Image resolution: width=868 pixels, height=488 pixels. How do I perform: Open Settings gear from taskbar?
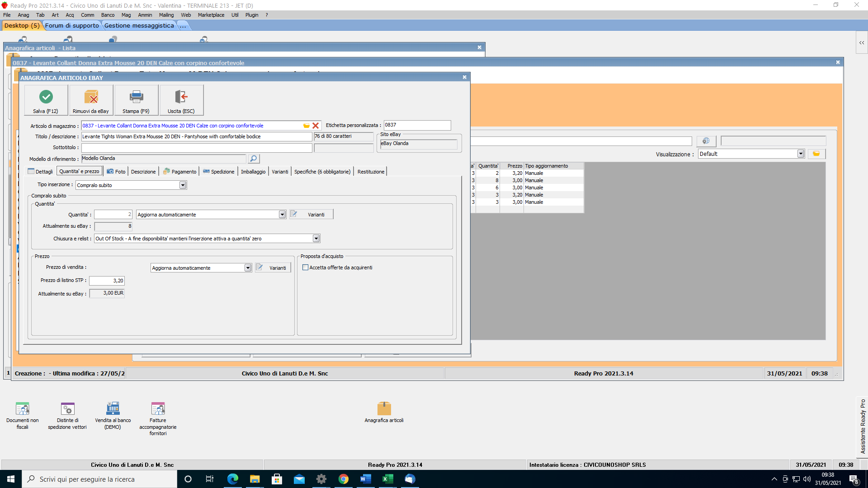pos(321,479)
